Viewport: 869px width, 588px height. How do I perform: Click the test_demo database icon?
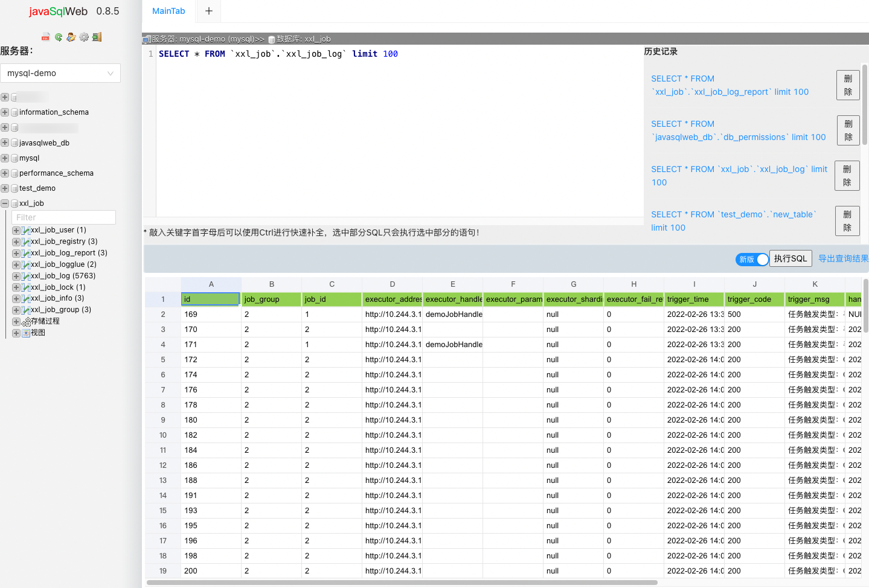pyautogui.click(x=14, y=188)
